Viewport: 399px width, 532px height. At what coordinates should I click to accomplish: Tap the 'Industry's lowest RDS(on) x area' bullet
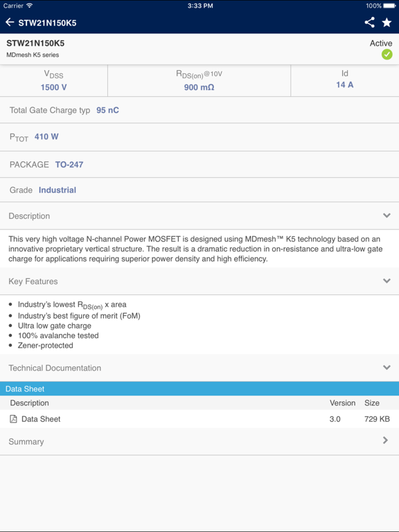(x=72, y=305)
